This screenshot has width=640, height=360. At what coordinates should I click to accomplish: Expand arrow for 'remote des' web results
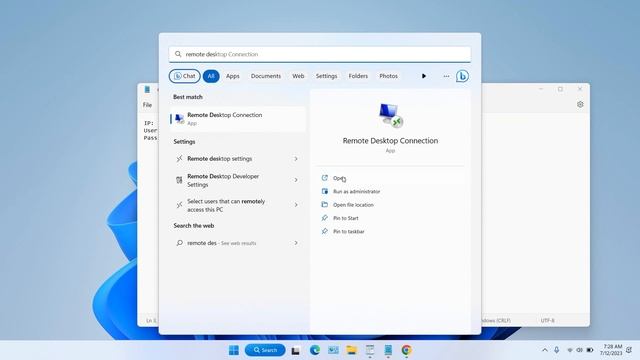[x=296, y=243]
